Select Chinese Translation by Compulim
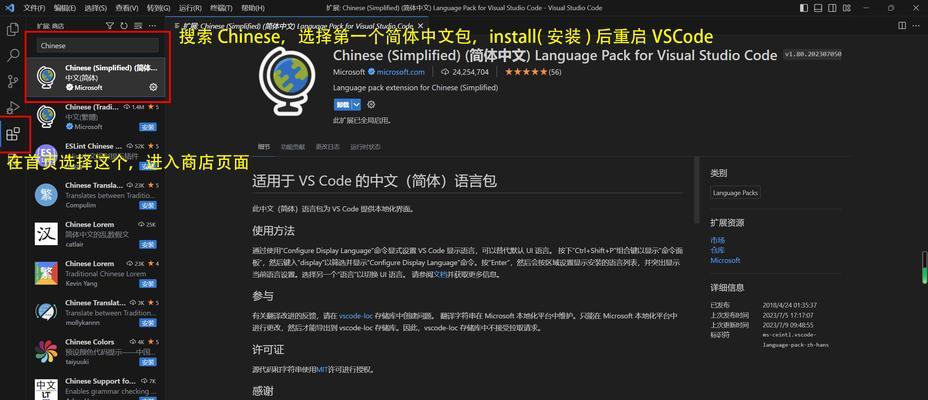 pos(95,195)
